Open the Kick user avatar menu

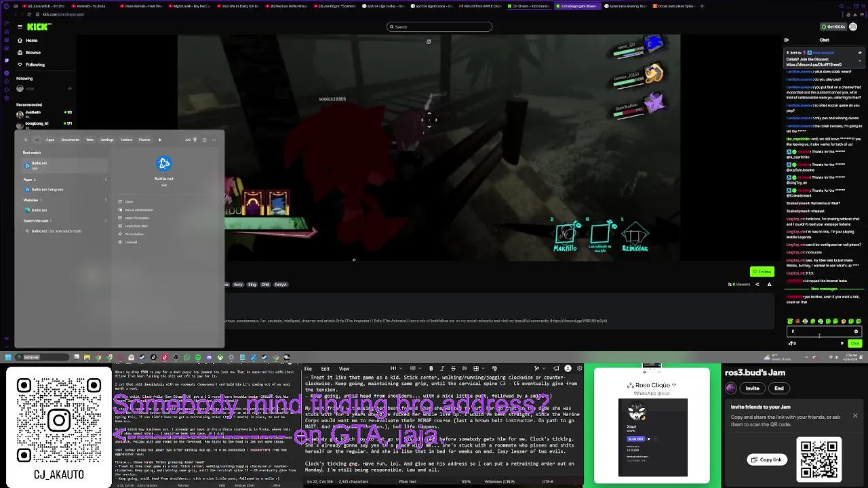pos(854,26)
